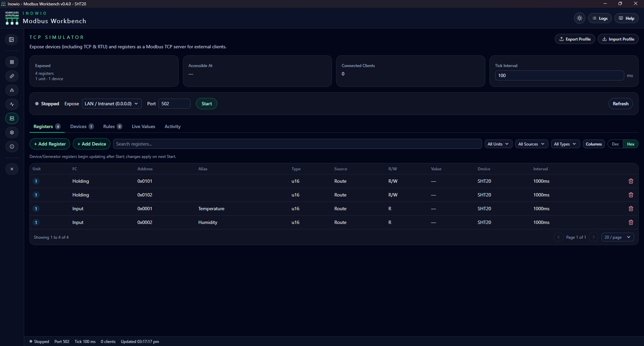This screenshot has width=644, height=346.
Task: Click the Export Profile button
Action: click(575, 39)
